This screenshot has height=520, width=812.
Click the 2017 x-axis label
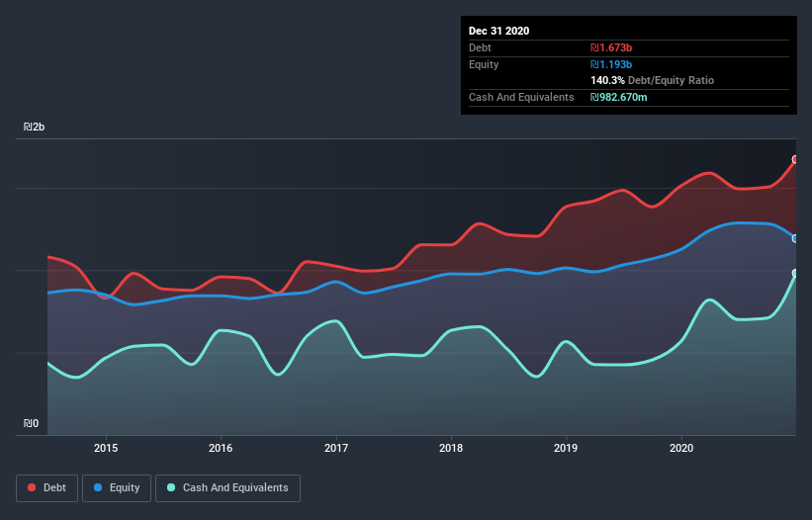(336, 448)
